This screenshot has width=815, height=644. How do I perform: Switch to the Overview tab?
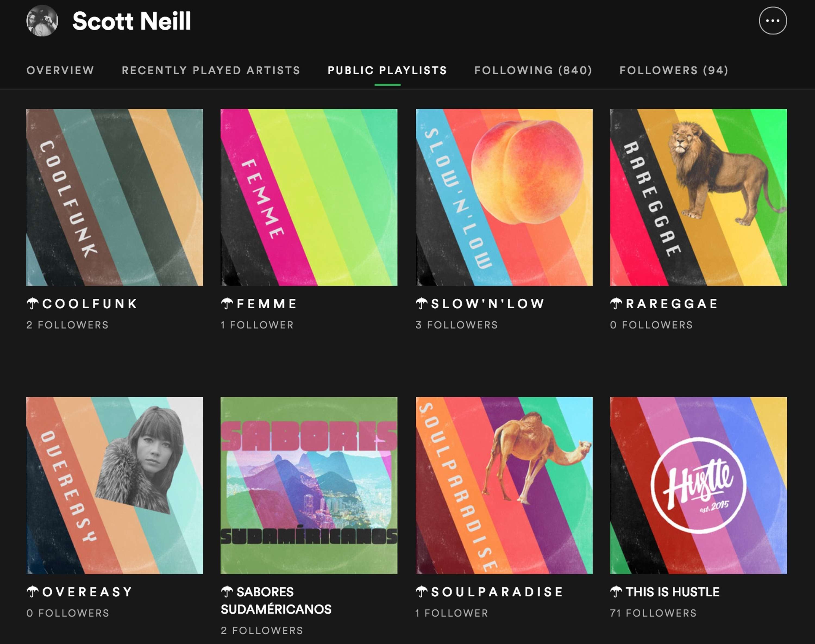(x=60, y=70)
